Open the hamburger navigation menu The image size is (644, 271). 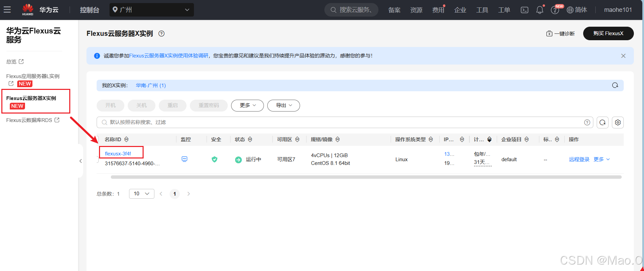pos(7,10)
